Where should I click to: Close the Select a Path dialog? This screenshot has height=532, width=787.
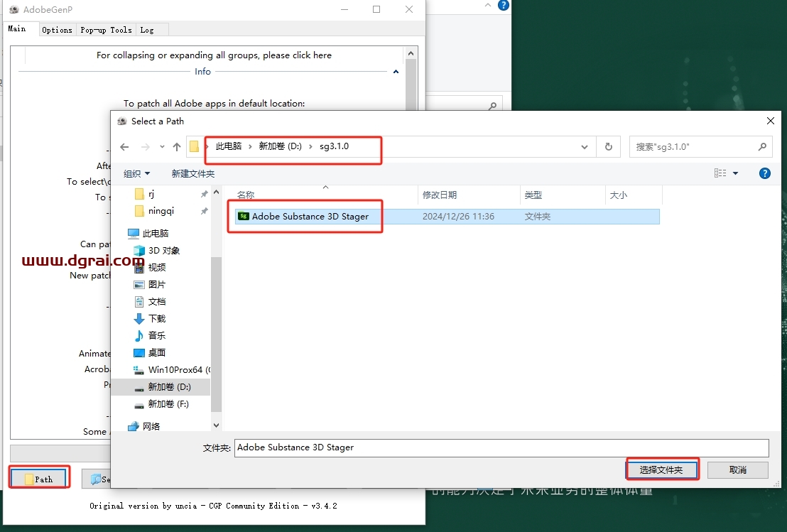pos(771,121)
